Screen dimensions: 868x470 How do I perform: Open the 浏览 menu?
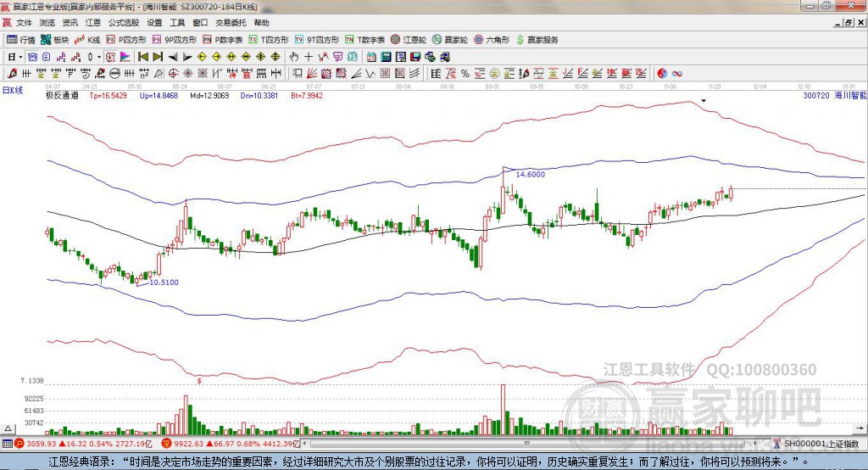click(47, 23)
